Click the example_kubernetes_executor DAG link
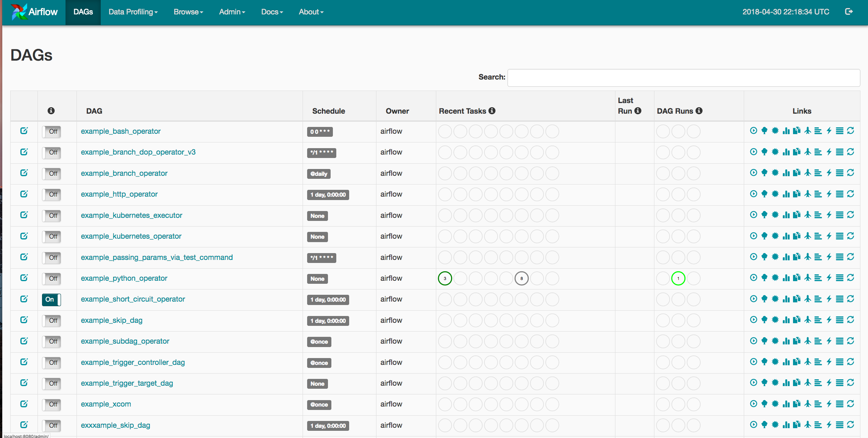 [x=131, y=215]
